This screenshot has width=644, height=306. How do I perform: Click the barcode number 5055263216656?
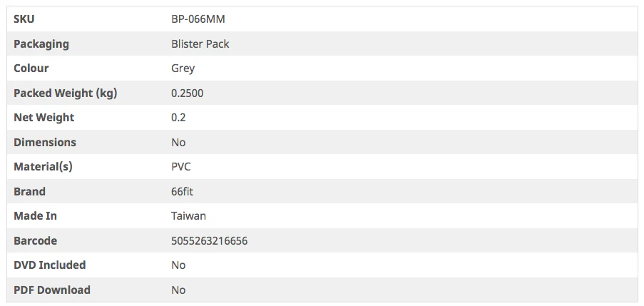pyautogui.click(x=210, y=240)
